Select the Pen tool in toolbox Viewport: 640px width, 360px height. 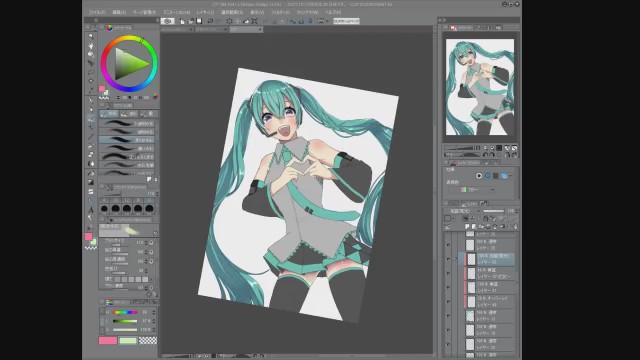[x=91, y=100]
